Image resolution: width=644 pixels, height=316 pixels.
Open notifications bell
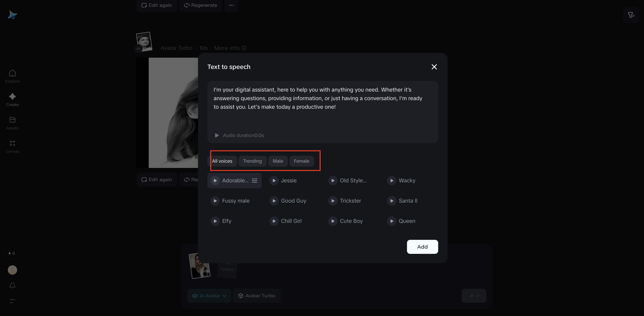pos(12,285)
